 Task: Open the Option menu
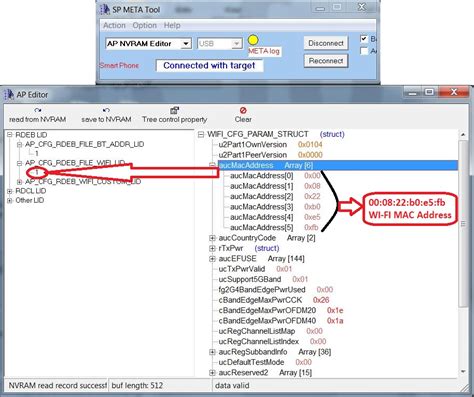coord(145,25)
